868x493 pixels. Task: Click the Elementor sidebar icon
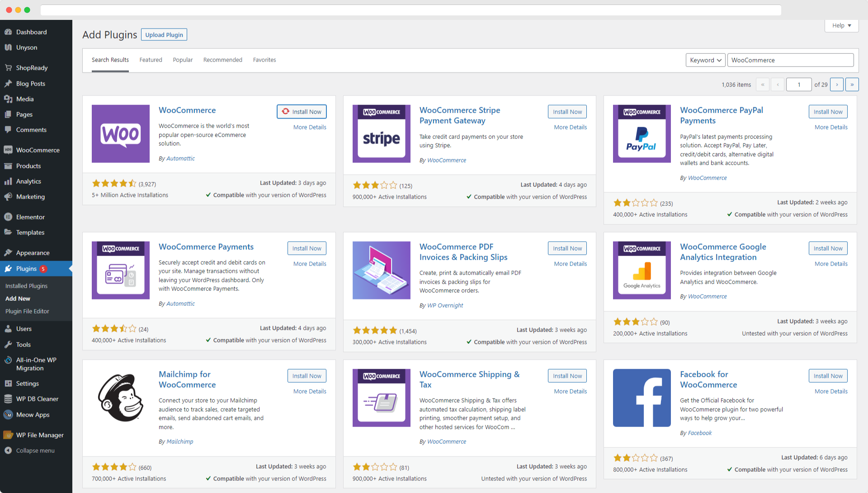(x=8, y=217)
